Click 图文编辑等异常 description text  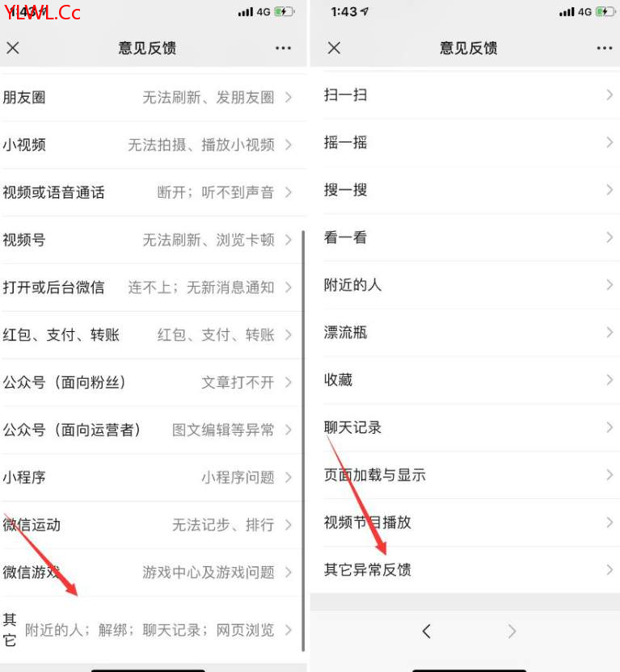coord(223,430)
